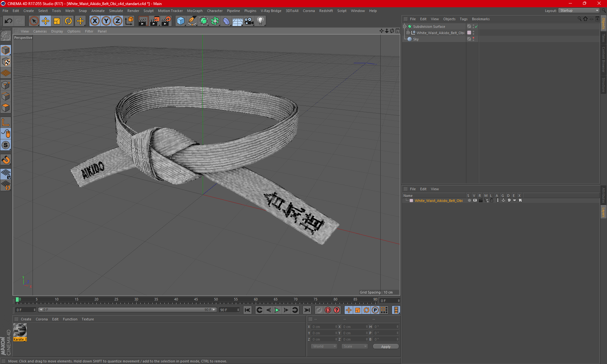Toggle Z axis lock

coord(118,21)
